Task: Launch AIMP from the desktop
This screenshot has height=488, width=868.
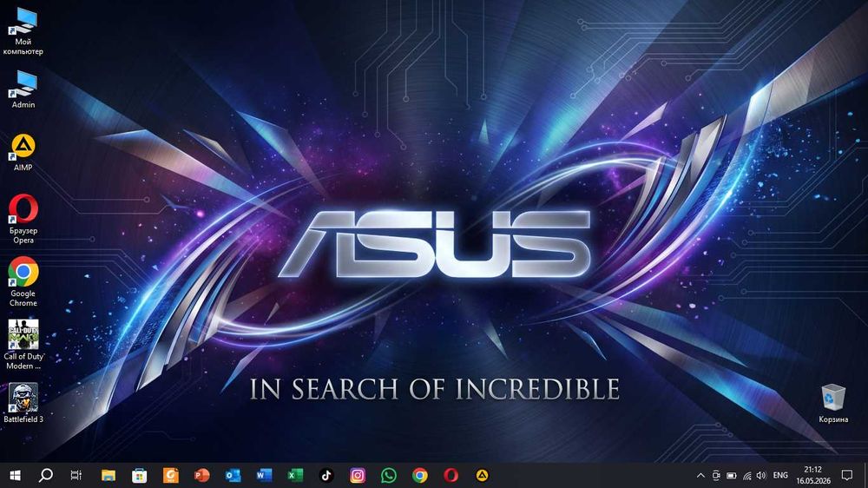Action: [23, 152]
